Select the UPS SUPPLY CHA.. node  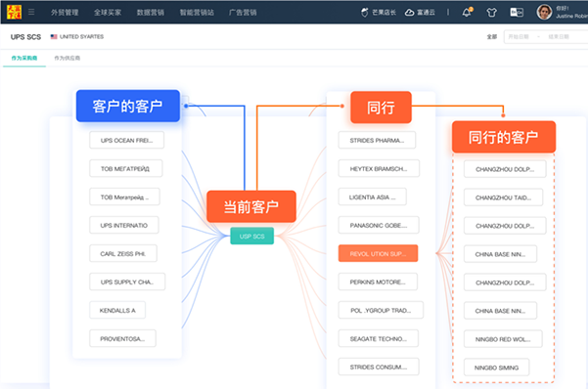coord(127,281)
